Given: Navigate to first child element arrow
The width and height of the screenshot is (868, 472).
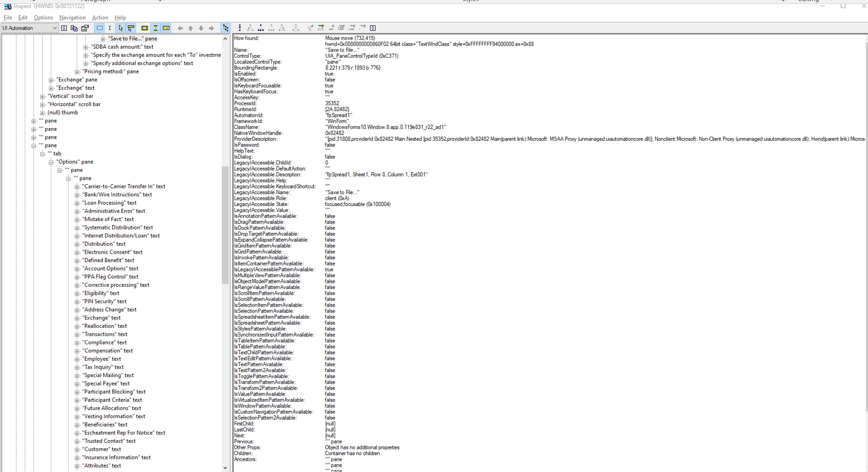Looking at the screenshot, I should click(x=211, y=28).
